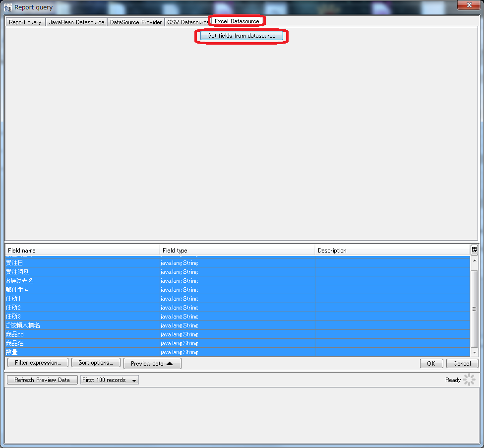Click the iReport window title icon
The image size is (484, 448).
(x=8, y=7)
